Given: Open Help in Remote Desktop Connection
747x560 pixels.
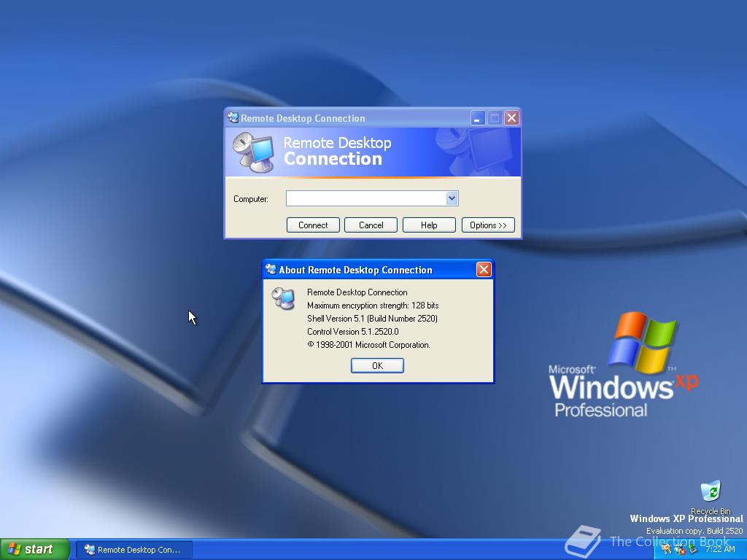Looking at the screenshot, I should coord(429,225).
